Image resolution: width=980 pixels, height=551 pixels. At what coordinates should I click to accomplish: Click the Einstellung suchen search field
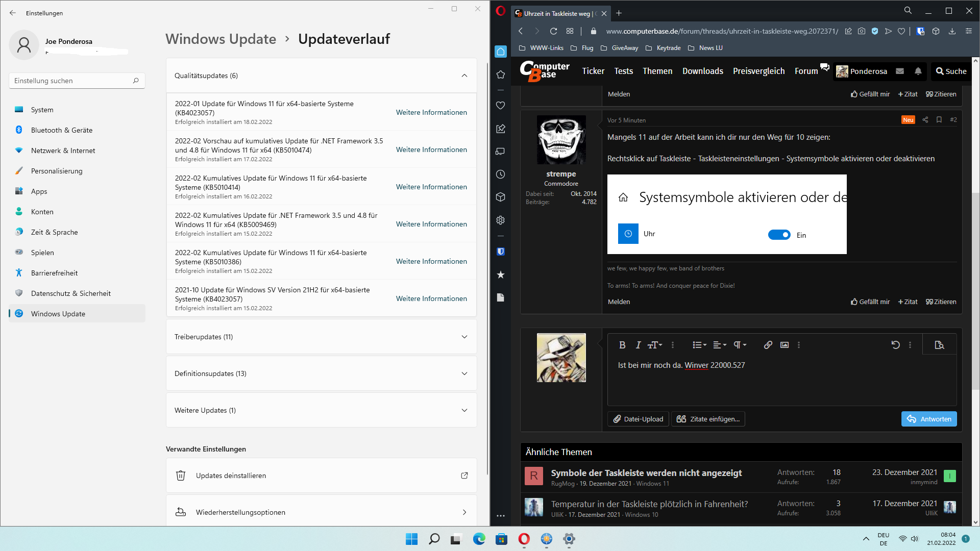tap(71, 81)
